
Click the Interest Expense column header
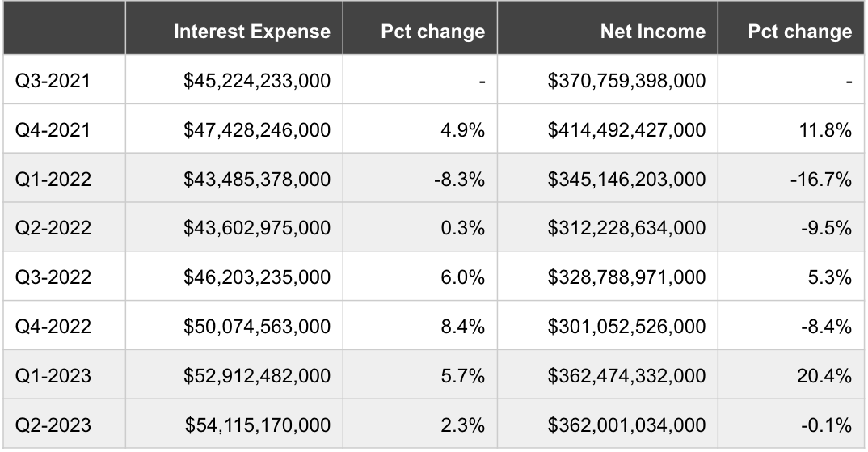coord(252,32)
